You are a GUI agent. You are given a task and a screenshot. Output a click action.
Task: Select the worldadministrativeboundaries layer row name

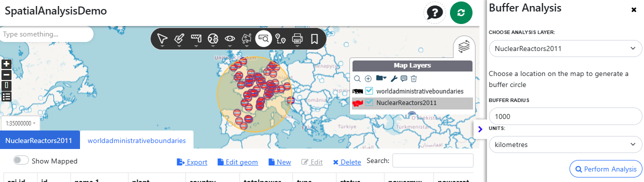click(420, 91)
